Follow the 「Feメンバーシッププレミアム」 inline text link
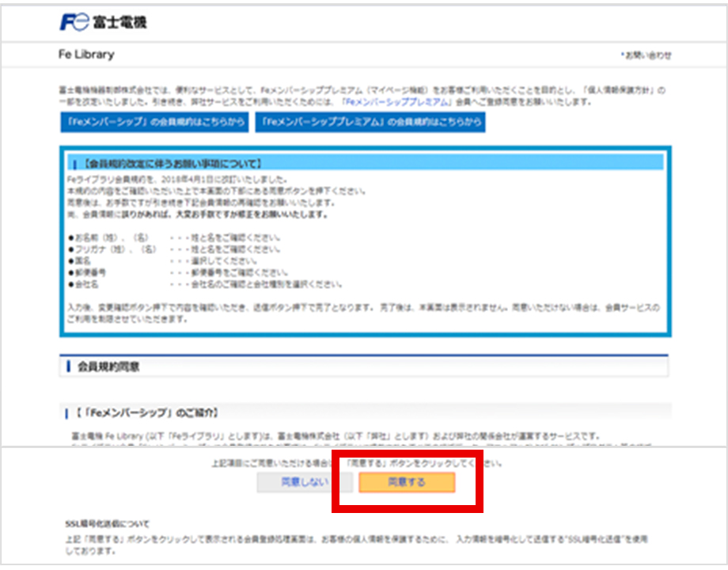 396,102
